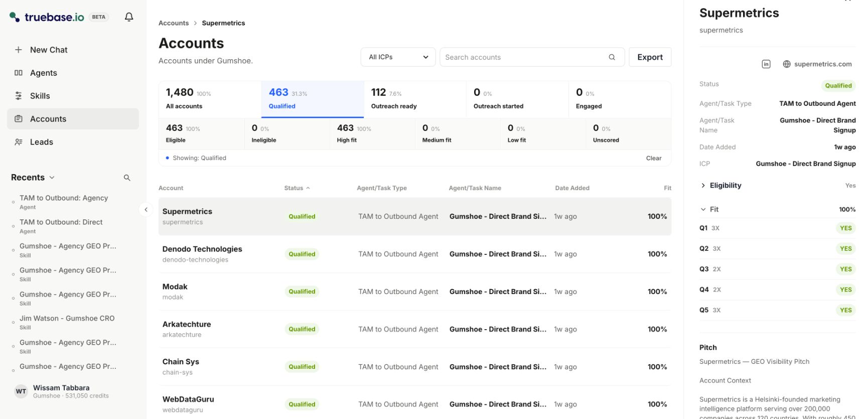Click the Agent/Task Name column header
Screen dimensions: 868x419
click(x=475, y=188)
